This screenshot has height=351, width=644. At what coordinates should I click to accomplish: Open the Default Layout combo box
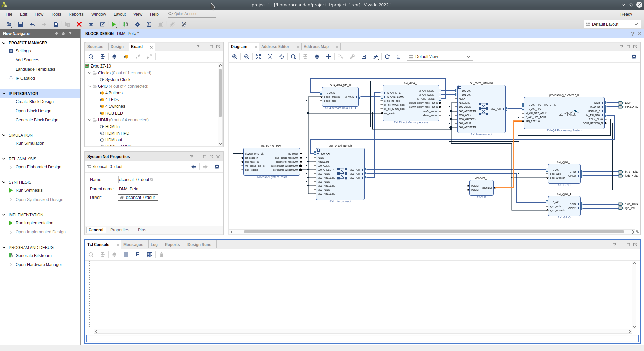612,24
